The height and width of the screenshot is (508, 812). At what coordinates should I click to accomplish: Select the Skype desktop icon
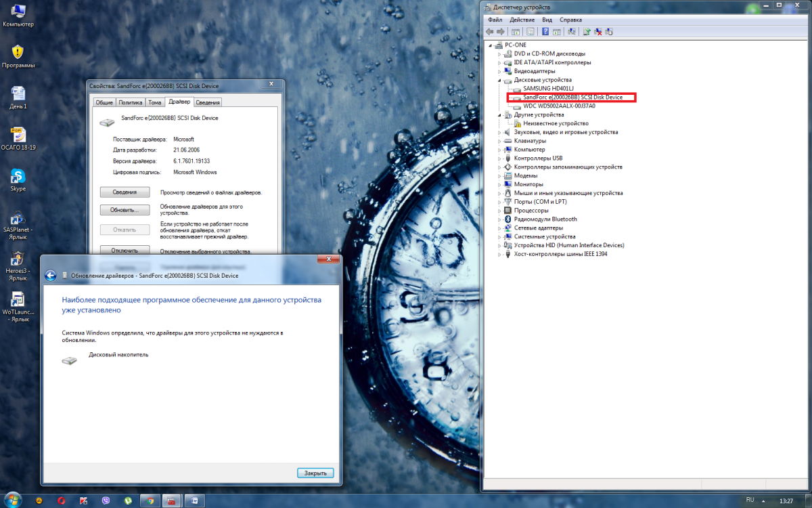[18, 180]
